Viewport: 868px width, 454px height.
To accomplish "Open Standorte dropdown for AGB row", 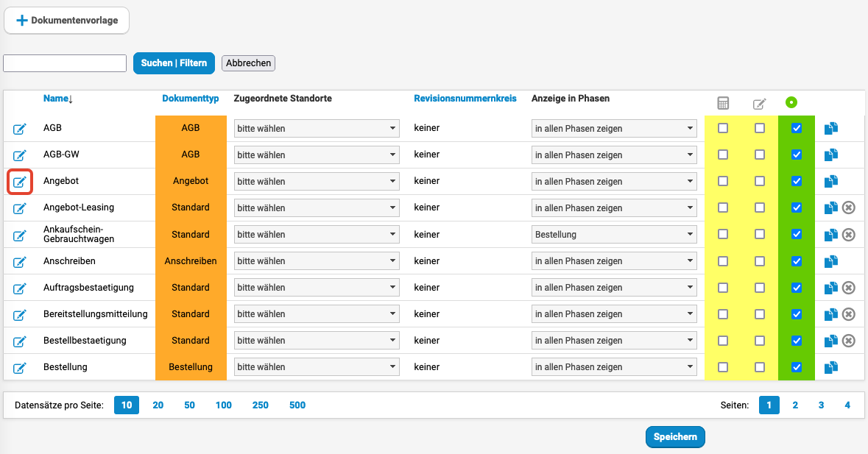I will tap(317, 129).
